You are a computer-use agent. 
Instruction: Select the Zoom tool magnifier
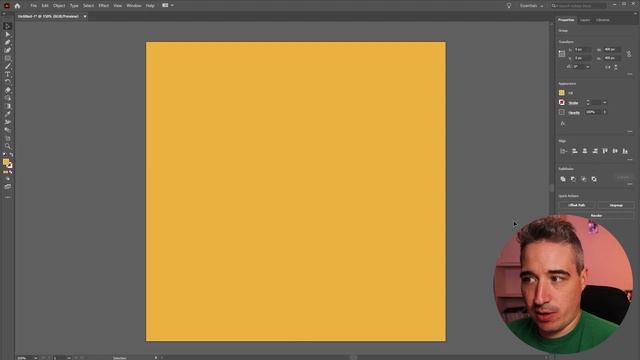7,146
